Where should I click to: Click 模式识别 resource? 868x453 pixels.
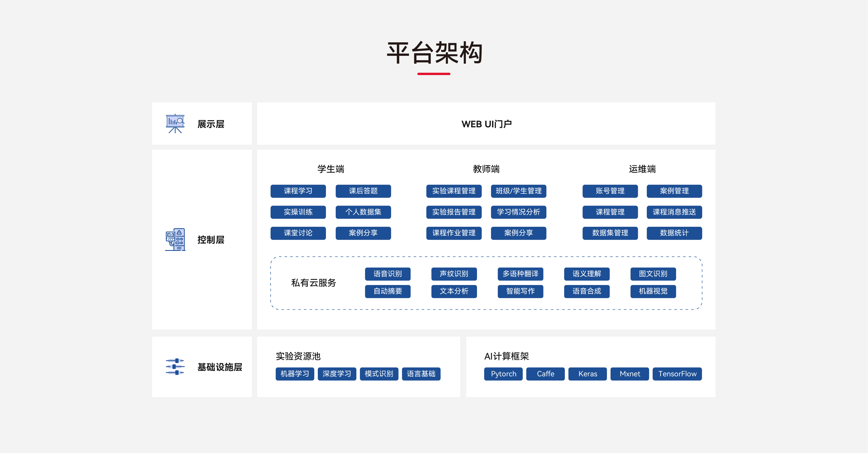tap(379, 374)
